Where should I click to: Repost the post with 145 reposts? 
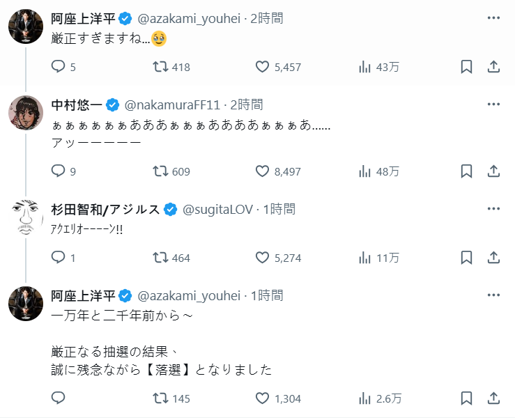(160, 398)
